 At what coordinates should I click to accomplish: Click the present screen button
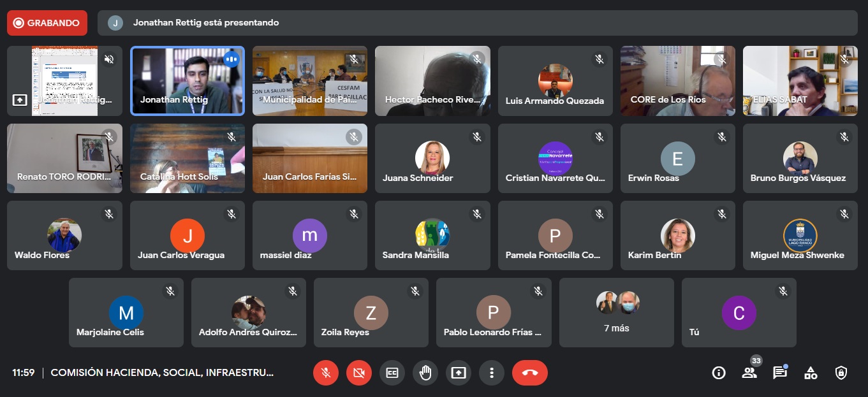point(458,373)
